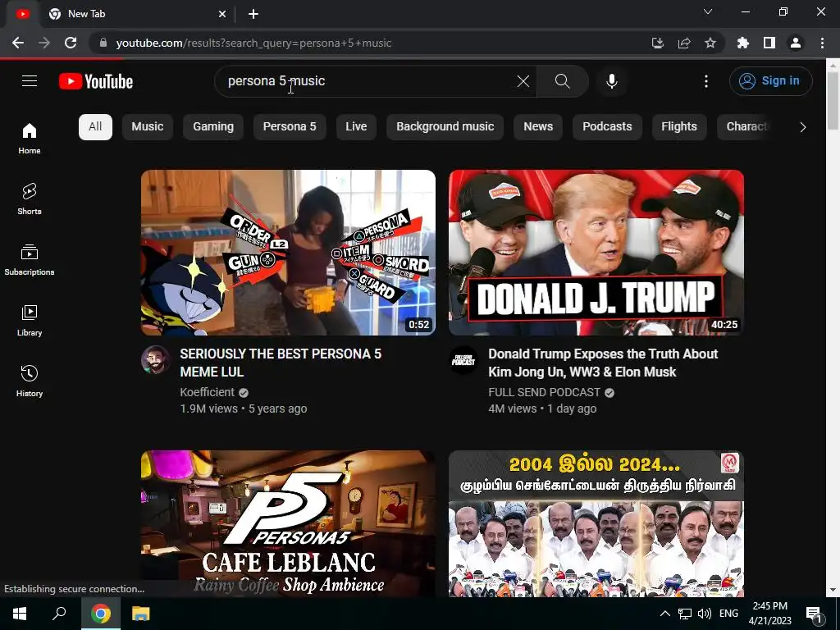The width and height of the screenshot is (840, 630).
Task: Switch to the YouTube browser tab
Action: click(x=22, y=14)
